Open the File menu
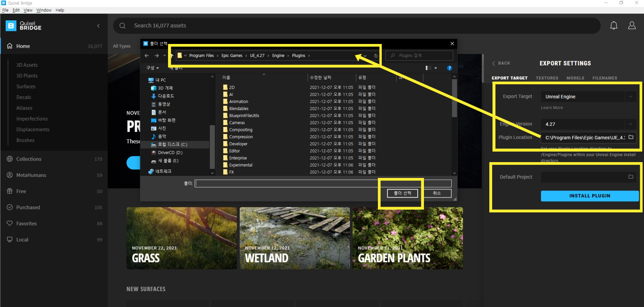Image resolution: width=644 pixels, height=307 pixels. (x=5, y=10)
